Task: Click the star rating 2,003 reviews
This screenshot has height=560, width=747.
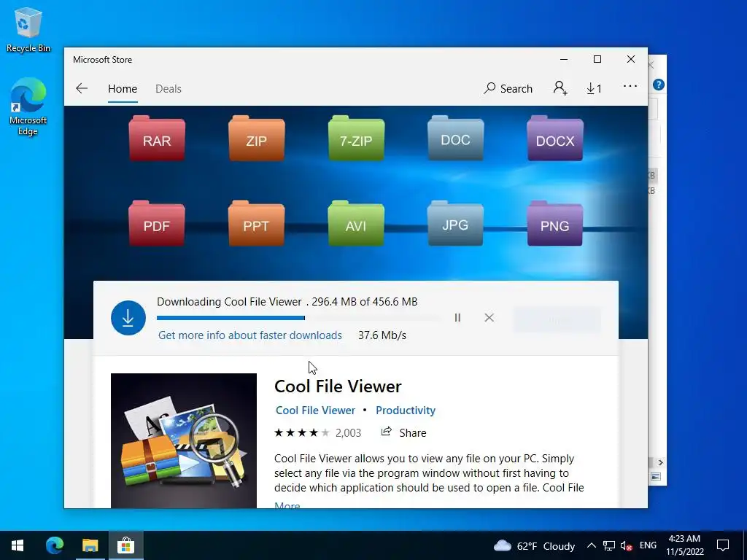Action: [x=317, y=433]
